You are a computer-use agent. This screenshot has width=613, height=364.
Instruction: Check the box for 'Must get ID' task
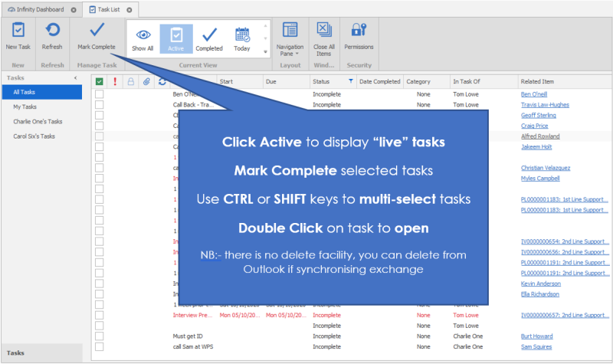pyautogui.click(x=99, y=336)
